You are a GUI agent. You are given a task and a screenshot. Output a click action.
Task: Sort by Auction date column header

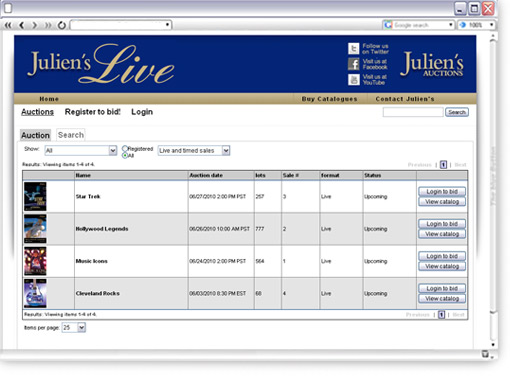click(206, 175)
